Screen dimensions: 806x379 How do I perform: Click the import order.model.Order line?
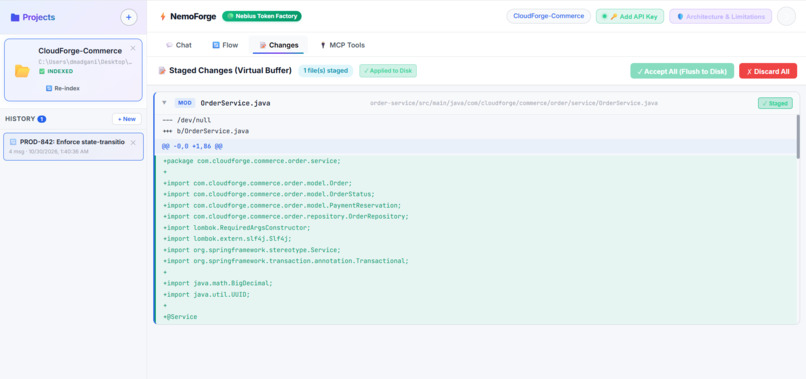(258, 183)
